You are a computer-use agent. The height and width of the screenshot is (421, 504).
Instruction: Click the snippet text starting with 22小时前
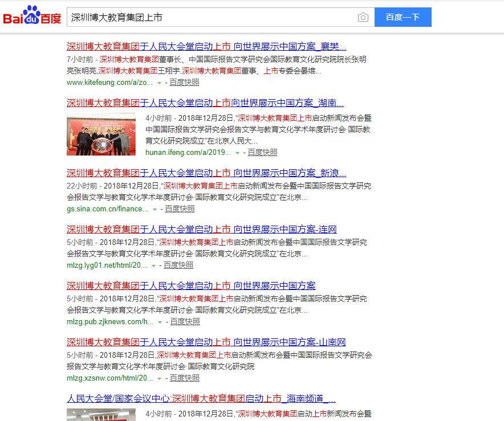(219, 192)
